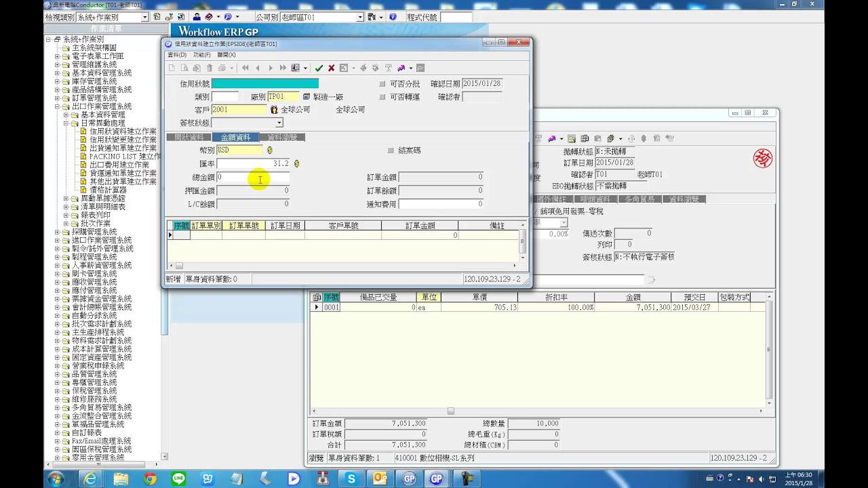
Task: Toggle the 結案碼 checkbox
Action: click(x=391, y=150)
